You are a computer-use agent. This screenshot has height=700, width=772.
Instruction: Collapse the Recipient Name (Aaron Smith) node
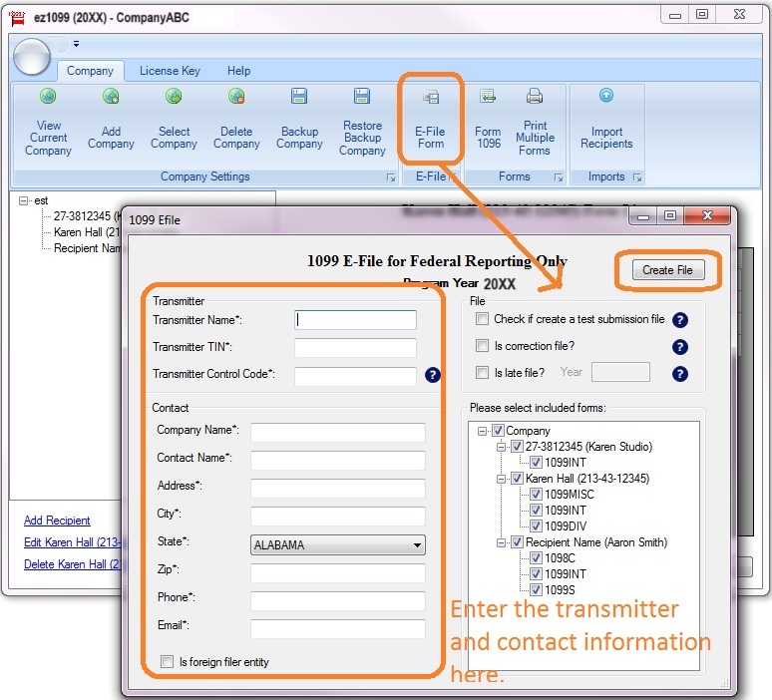[503, 542]
